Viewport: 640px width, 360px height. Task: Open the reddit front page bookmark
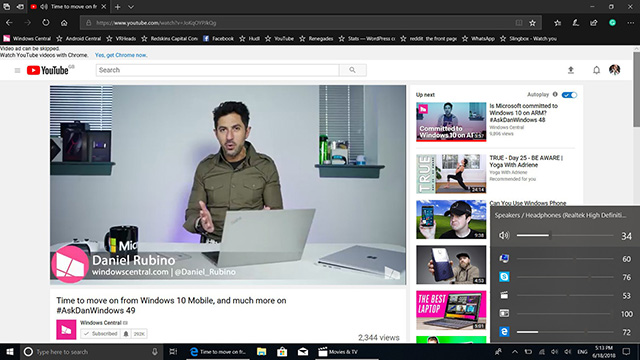click(x=429, y=38)
